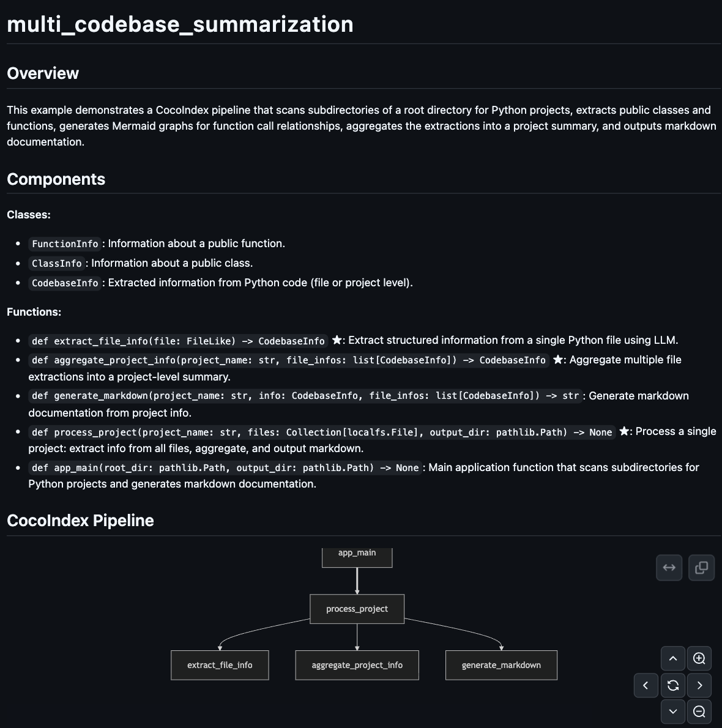Click the CocoIndex Pipeline heading

pos(80,520)
